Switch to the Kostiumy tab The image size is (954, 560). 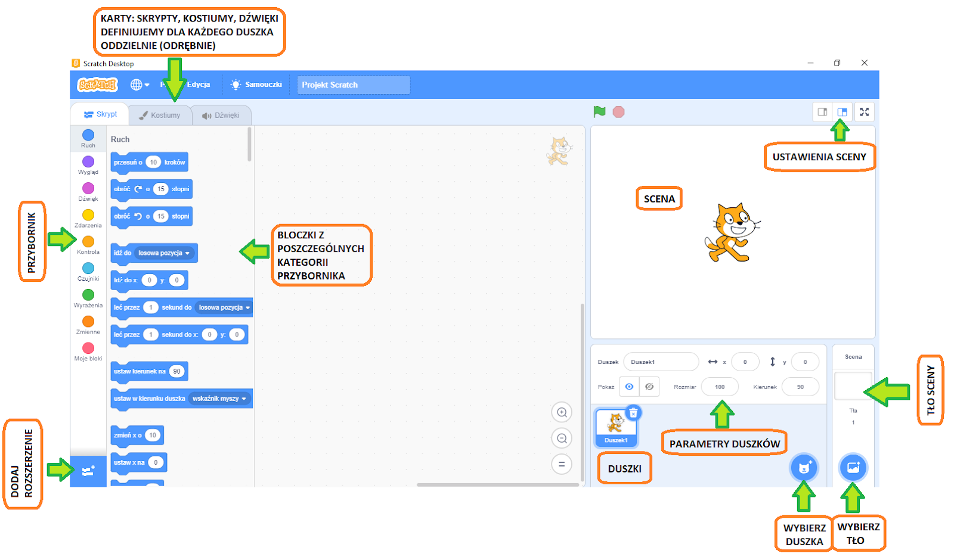tap(160, 114)
